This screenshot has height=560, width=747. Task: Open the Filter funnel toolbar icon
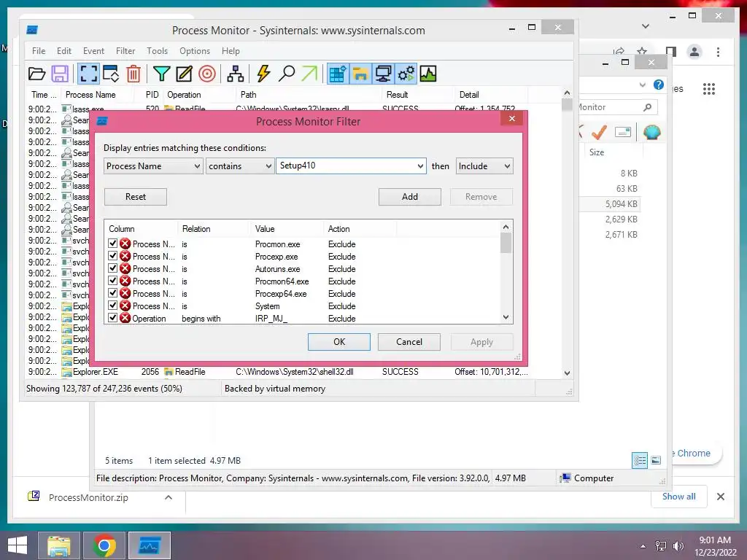[x=161, y=74]
